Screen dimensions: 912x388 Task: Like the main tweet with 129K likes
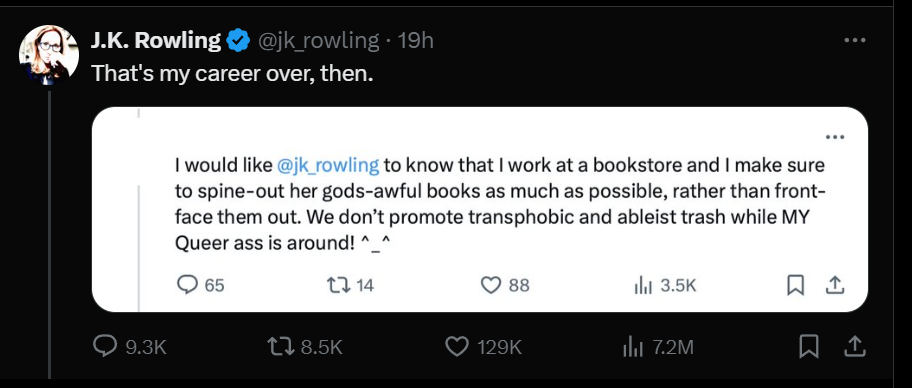click(483, 347)
